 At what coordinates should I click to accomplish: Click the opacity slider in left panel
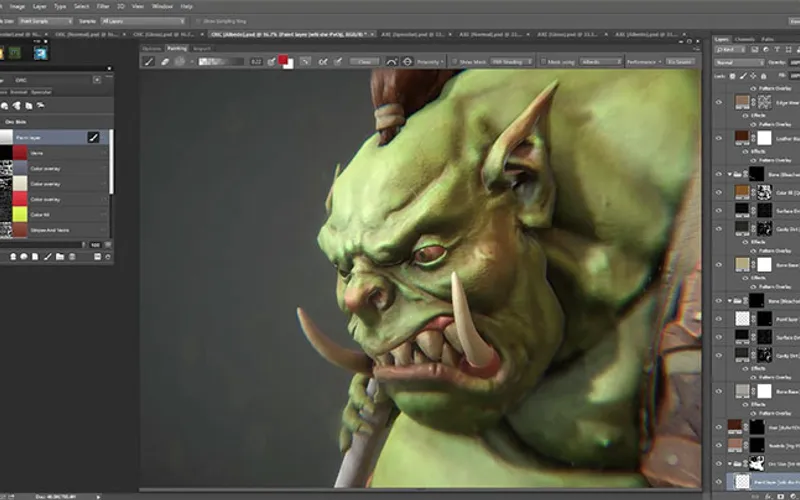pyautogui.click(x=43, y=245)
